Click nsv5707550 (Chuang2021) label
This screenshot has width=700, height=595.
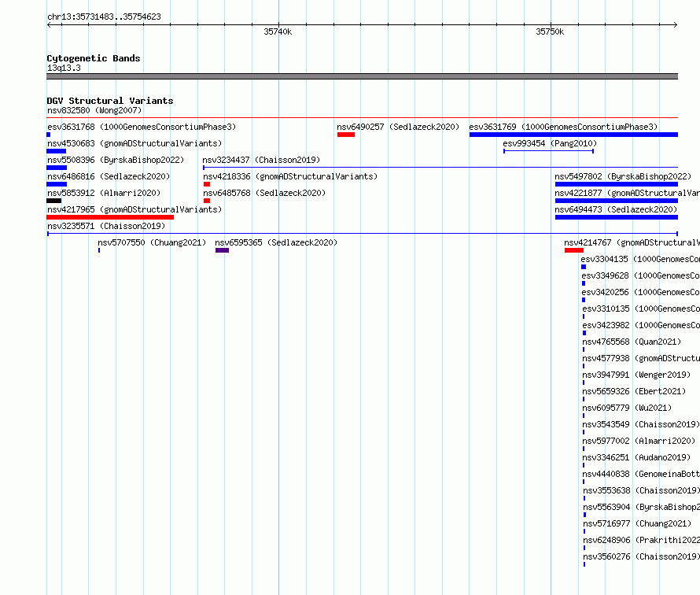coord(152,242)
